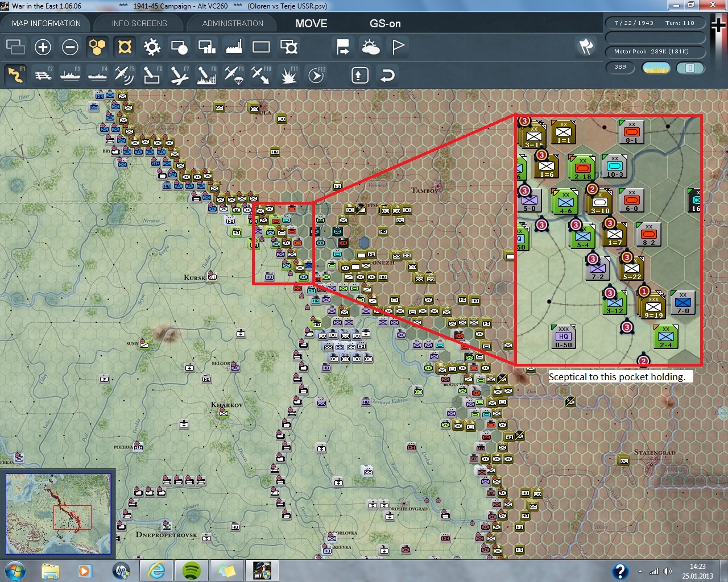Select the F11 explosion mode
This screenshot has height=582, width=728.
[x=288, y=75]
